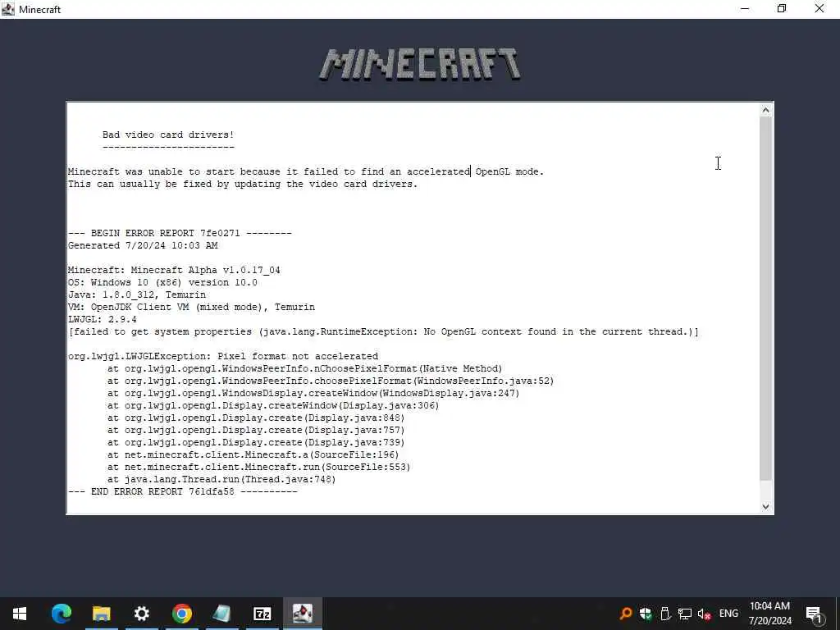Restore down the Minecraft window
The height and width of the screenshot is (630, 840).
782,9
